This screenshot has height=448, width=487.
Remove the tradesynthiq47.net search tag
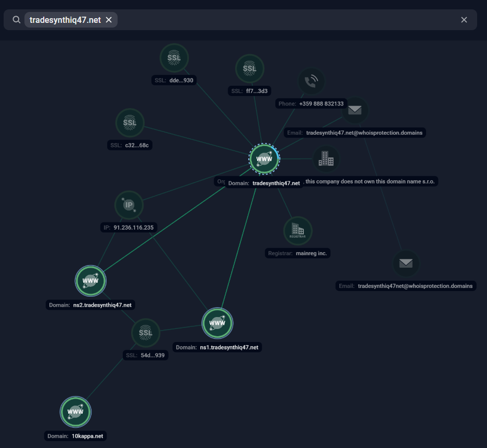point(109,20)
